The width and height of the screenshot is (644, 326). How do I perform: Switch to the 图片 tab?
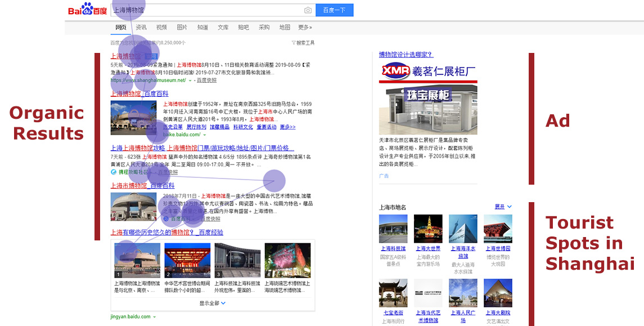coord(183,26)
